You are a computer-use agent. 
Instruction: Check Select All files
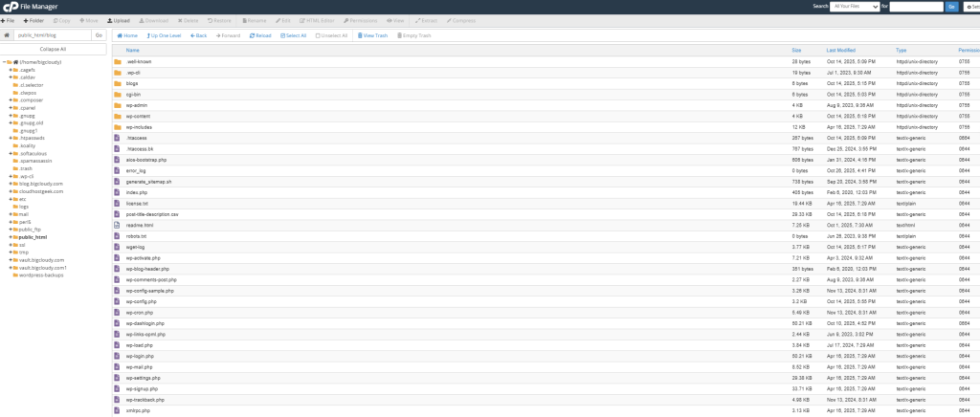click(292, 35)
